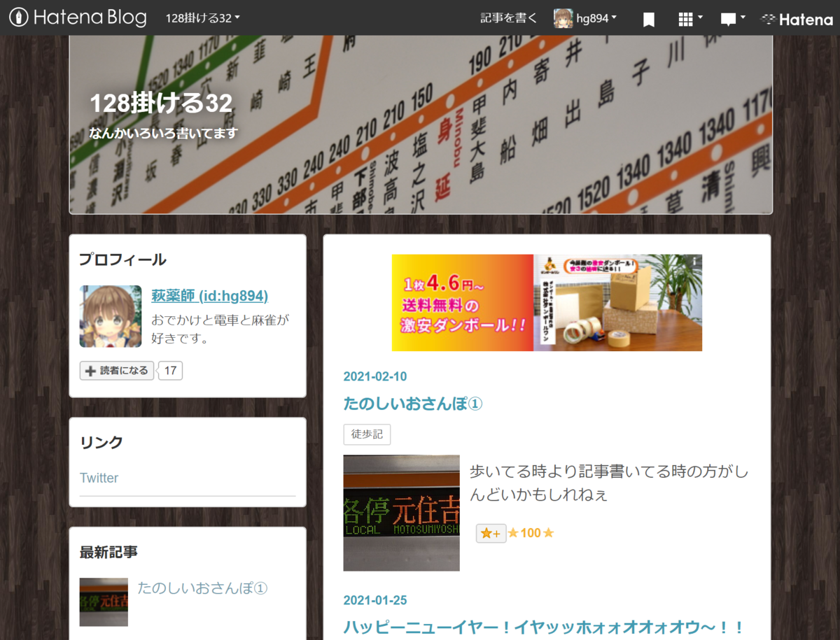Image resolution: width=840 pixels, height=640 pixels.
Task: Expand the 128掛ける32 blog dropdown
Action: [203, 18]
